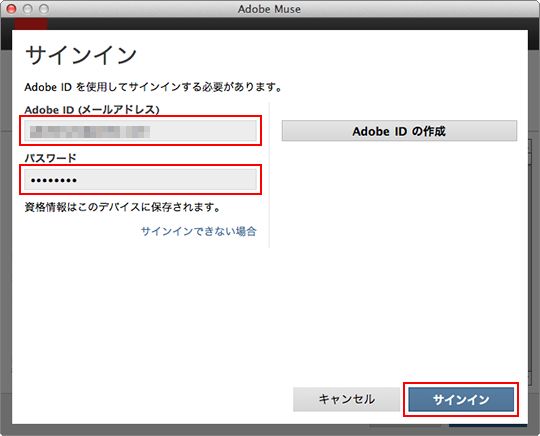Click the Adobe ID email address field
The width and height of the screenshot is (540, 436).
pyautogui.click(x=141, y=131)
